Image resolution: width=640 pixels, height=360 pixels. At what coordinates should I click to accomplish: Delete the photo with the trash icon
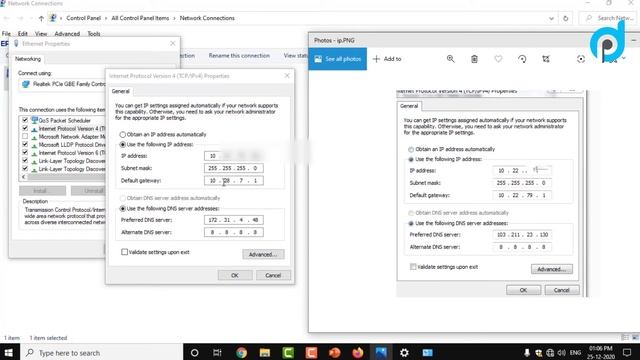(474, 59)
